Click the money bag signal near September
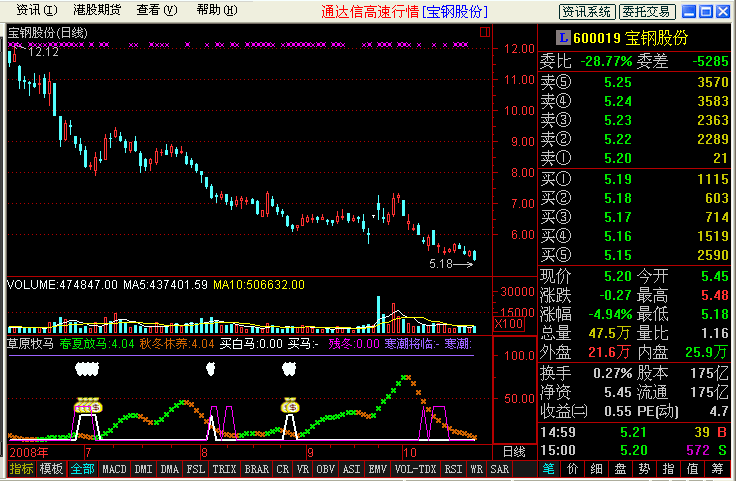The image size is (736, 481). coord(290,405)
